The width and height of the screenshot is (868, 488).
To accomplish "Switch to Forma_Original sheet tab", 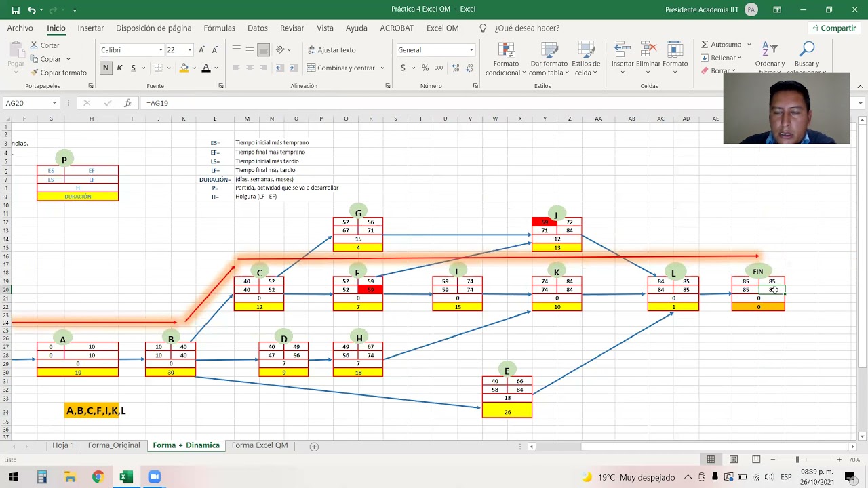I will point(114,445).
